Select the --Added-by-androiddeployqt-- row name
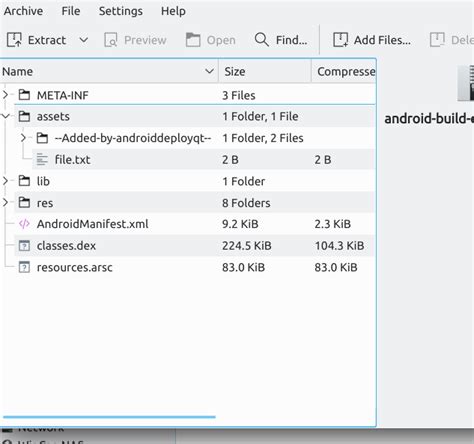The width and height of the screenshot is (474, 444). pyautogui.click(x=133, y=138)
